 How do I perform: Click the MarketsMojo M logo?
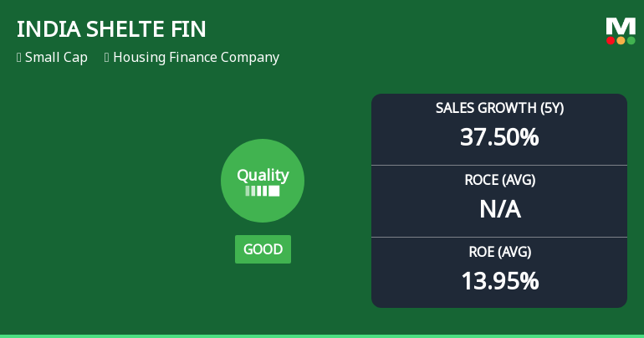pos(621,26)
